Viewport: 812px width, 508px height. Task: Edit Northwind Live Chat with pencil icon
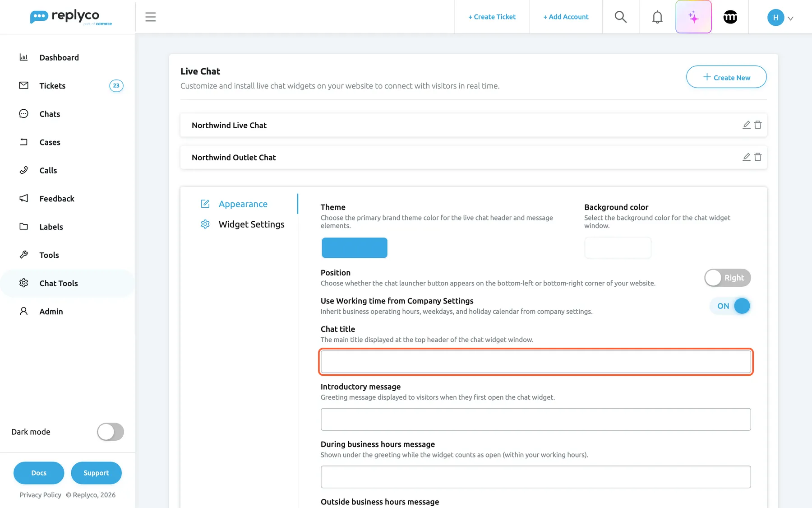click(x=747, y=125)
